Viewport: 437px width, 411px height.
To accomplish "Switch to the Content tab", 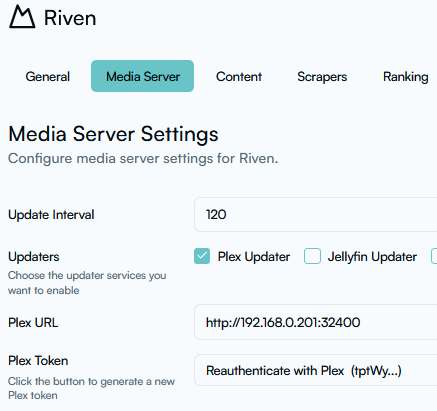I will tap(239, 76).
